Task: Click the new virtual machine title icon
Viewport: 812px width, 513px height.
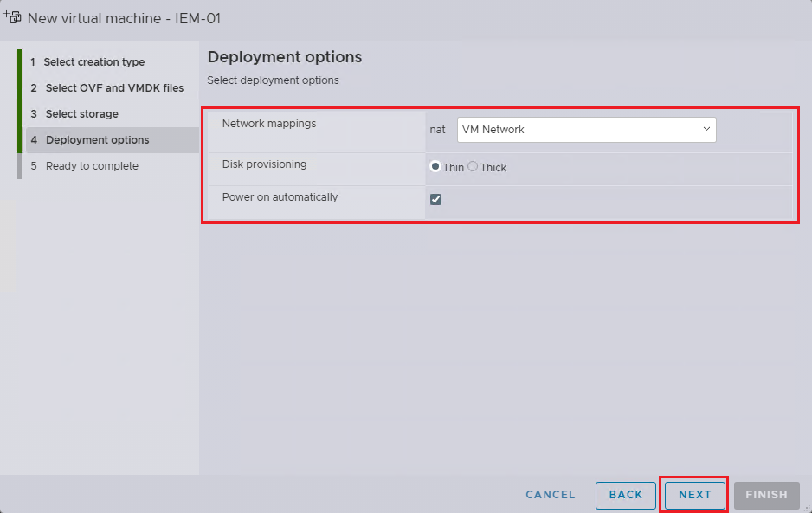Action: point(12,17)
